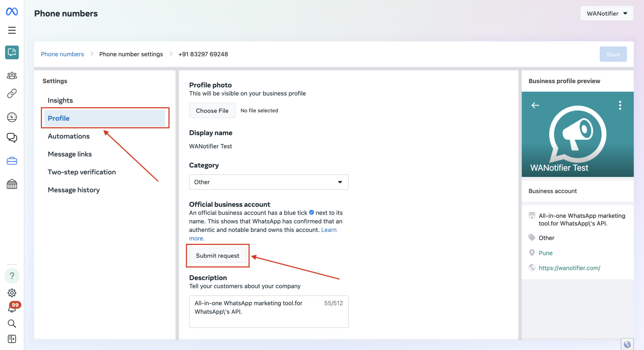Screen dimensions: 644x350
Task: Click the three-dot menu in profile preview
Action: tap(620, 105)
